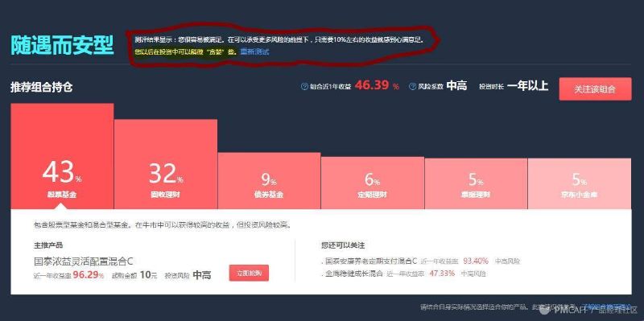Switch to the 5% 票据理财 block
This screenshot has height=321, width=644.
(x=476, y=184)
